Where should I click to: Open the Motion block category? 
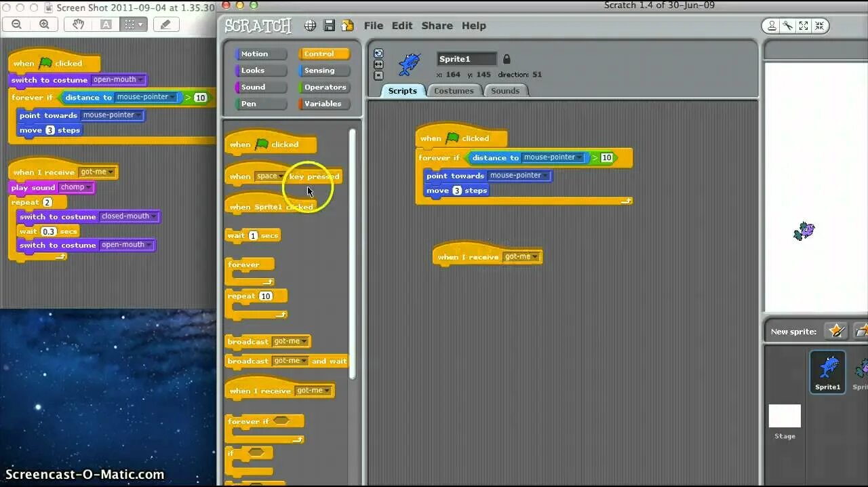[x=261, y=54]
